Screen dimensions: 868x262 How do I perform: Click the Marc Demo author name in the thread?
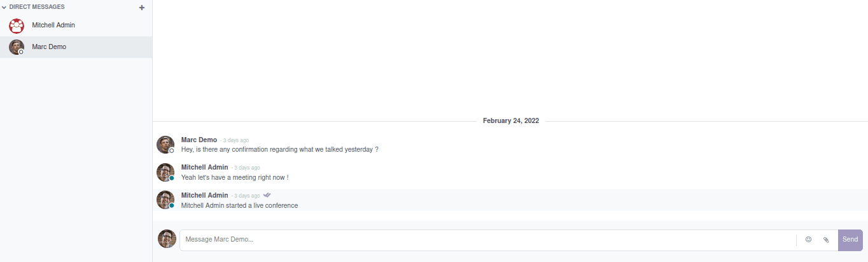tap(199, 140)
